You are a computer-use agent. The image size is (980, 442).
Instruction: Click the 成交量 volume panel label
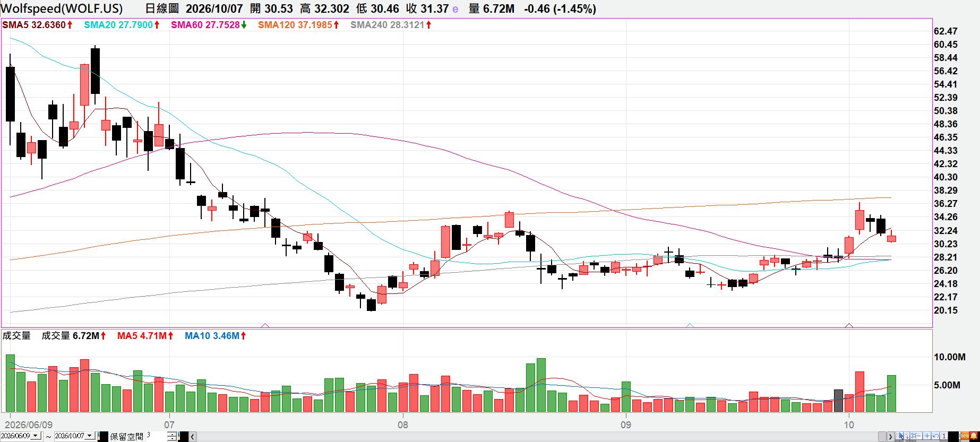[x=16, y=336]
